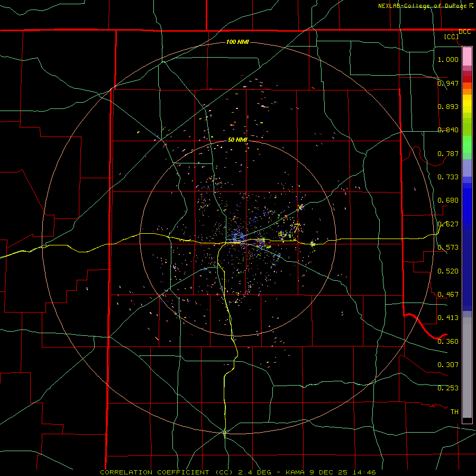Screen dimensions: 476x476
Task: Click the TH threshold label in legend
Action: pyautogui.click(x=454, y=411)
